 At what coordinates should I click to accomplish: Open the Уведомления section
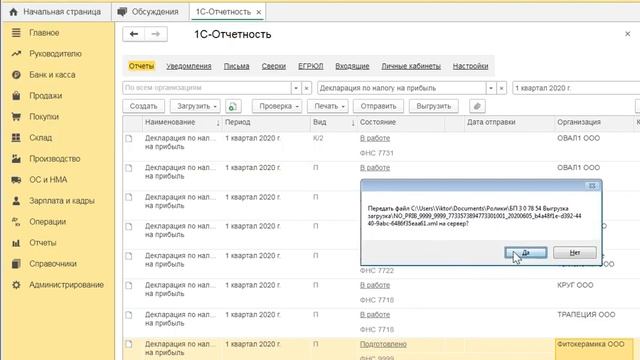coord(189,66)
